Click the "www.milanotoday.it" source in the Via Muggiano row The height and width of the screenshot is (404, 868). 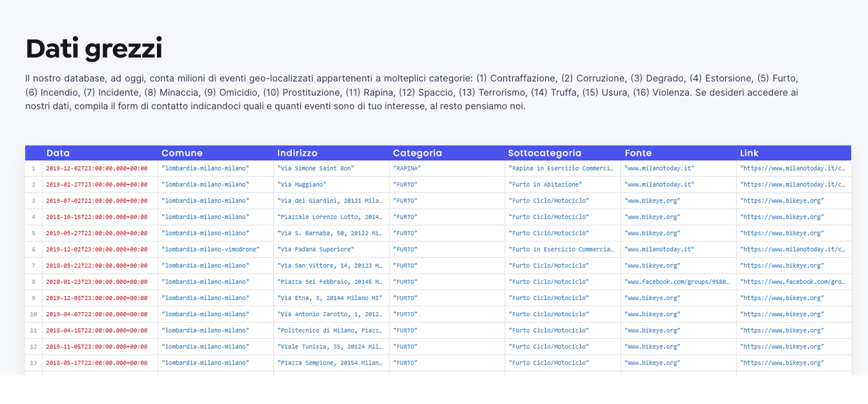678,185
